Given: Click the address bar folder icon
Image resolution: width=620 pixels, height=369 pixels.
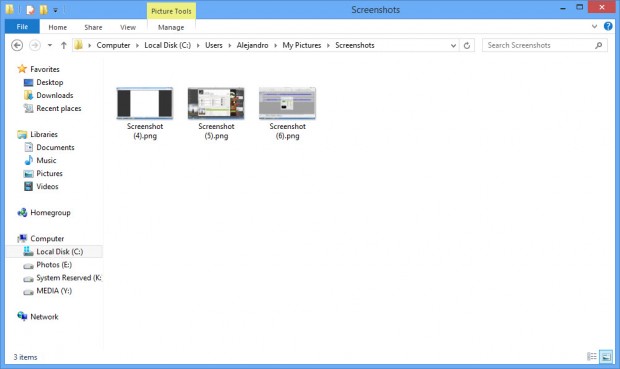Looking at the screenshot, I should click(x=79, y=45).
